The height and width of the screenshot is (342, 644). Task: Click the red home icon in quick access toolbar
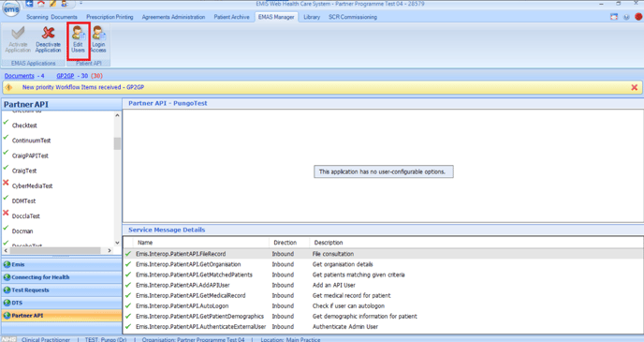41,4
